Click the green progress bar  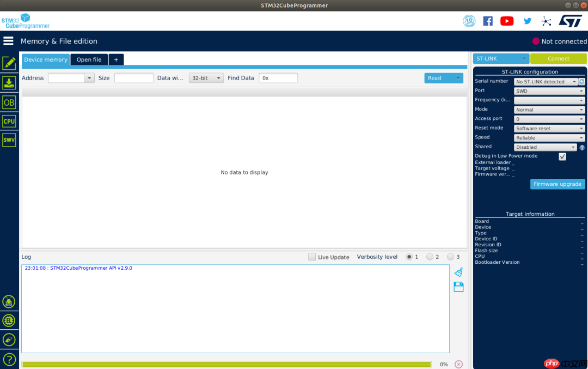point(226,365)
